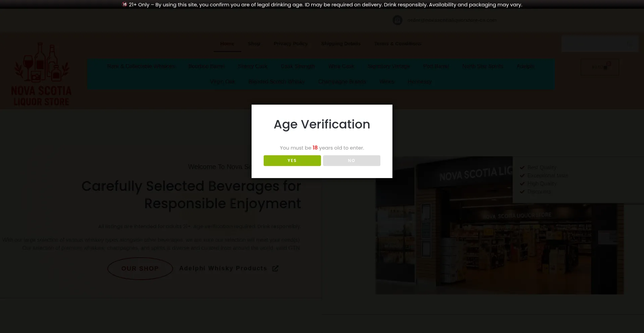The height and width of the screenshot is (333, 644).
Task: Go to the Home menu item
Action: point(227,44)
